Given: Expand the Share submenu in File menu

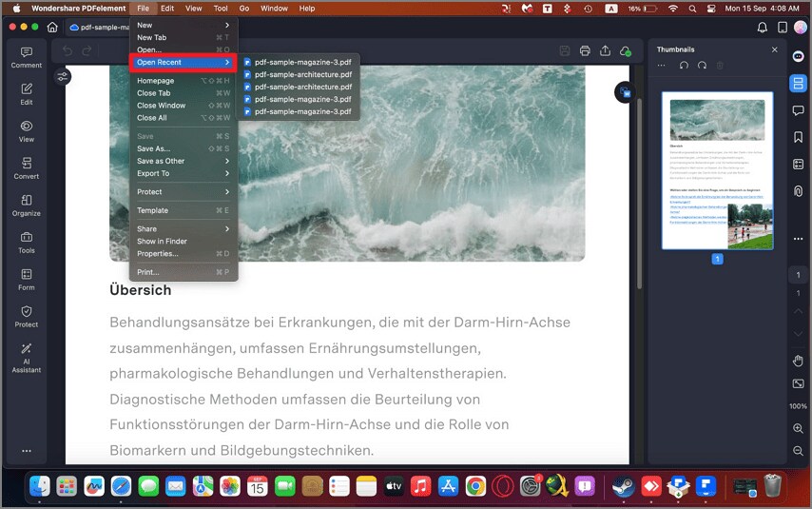Looking at the screenshot, I should [184, 228].
